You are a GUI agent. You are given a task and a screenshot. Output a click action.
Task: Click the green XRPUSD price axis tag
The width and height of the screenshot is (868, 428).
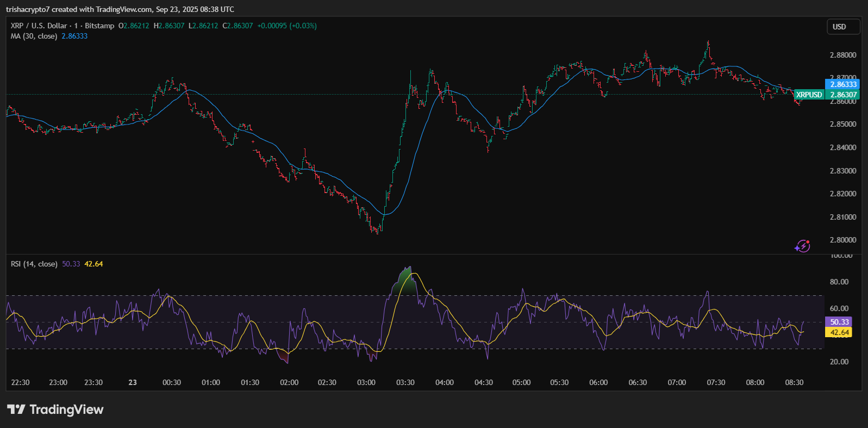click(809, 95)
